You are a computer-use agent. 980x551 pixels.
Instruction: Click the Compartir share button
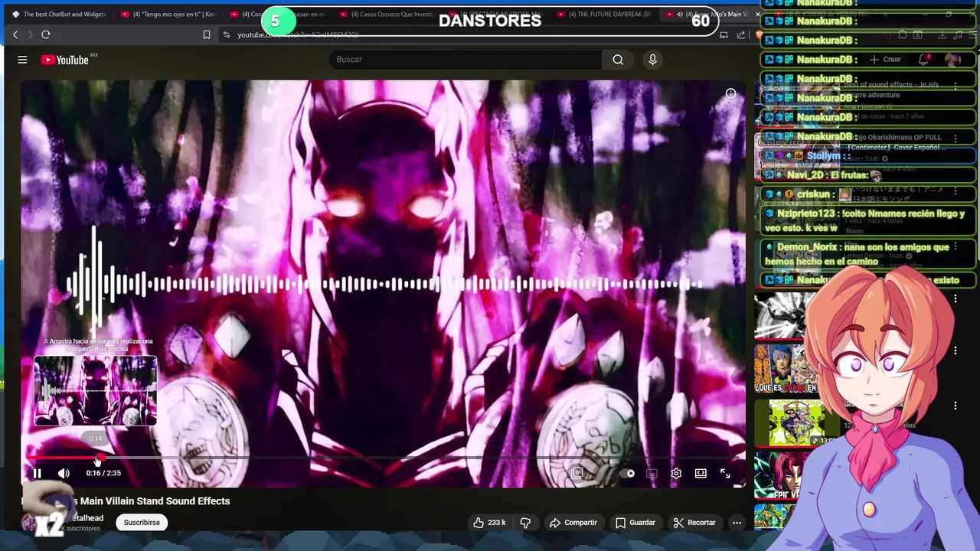(573, 523)
